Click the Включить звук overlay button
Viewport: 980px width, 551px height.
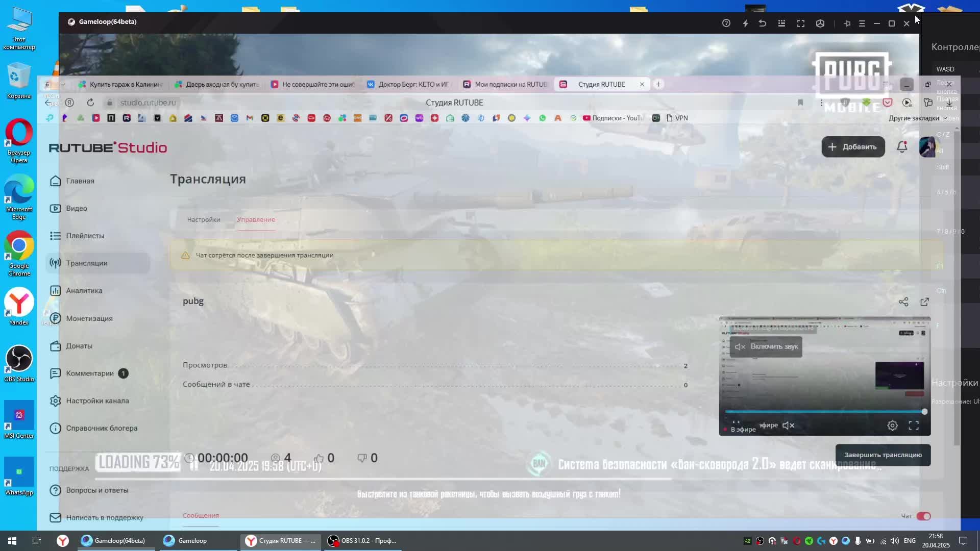pos(766,347)
